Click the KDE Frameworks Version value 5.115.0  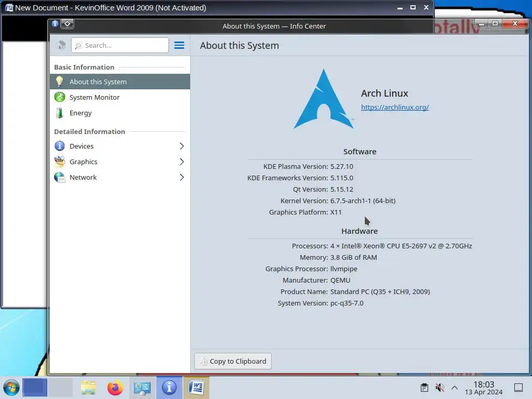pyautogui.click(x=342, y=178)
